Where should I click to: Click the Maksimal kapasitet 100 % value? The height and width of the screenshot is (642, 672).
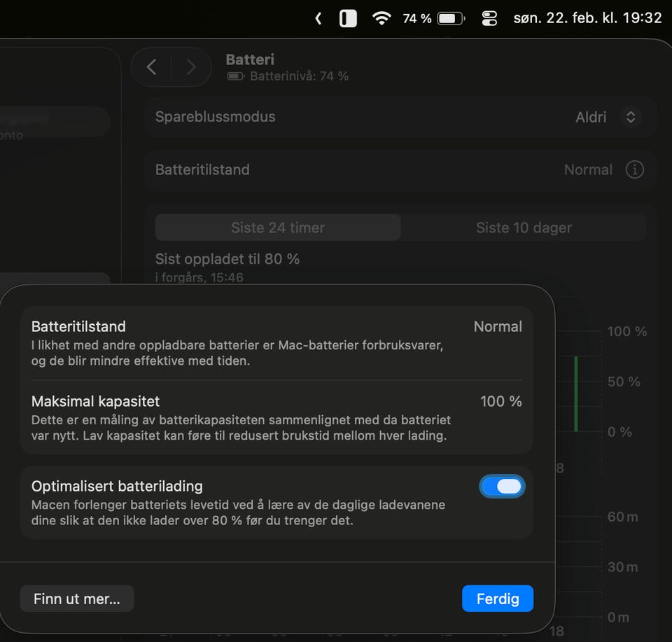coord(501,402)
